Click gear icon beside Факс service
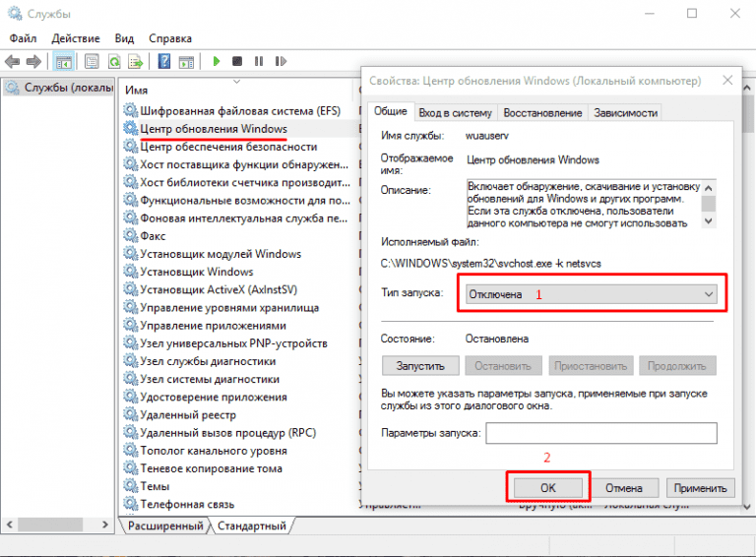This screenshot has width=756, height=557. point(131,235)
